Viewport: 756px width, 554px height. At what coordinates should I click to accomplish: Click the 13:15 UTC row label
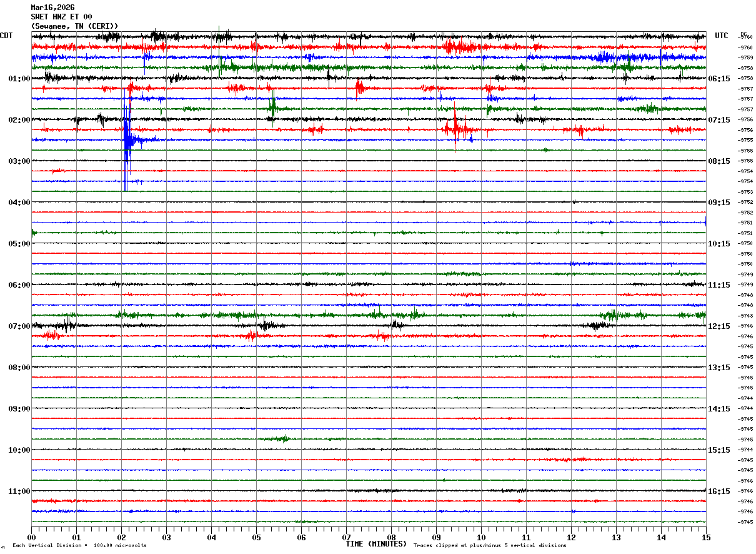(719, 368)
